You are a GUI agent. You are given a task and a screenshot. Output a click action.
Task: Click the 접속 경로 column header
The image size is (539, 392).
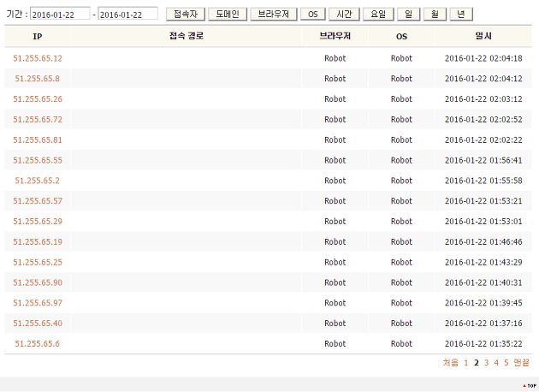point(187,36)
